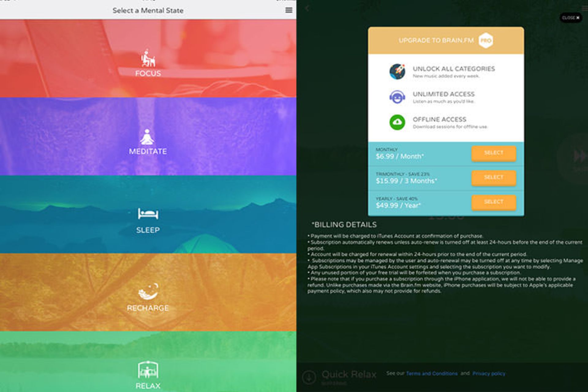
Task: Click 'Download sessions for offline use' subtitle
Action: pyautogui.click(x=450, y=127)
